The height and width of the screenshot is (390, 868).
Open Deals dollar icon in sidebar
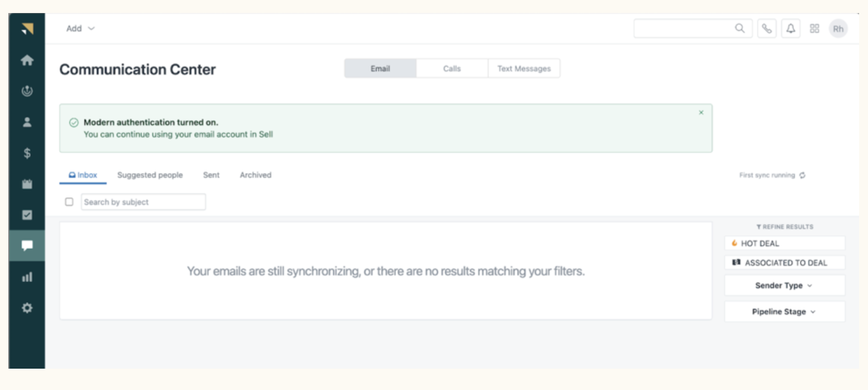click(27, 154)
